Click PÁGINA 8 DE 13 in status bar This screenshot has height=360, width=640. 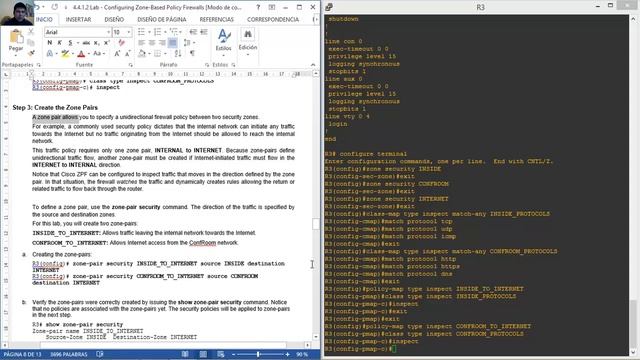click(22, 354)
